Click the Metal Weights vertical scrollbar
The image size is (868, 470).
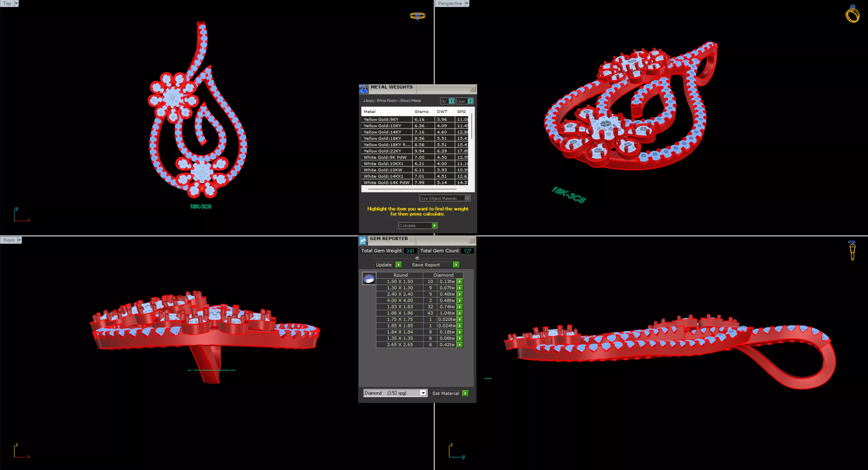pyautogui.click(x=472, y=127)
